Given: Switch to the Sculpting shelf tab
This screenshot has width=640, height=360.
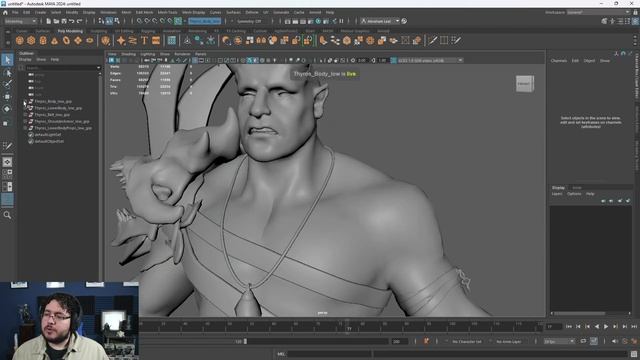Looking at the screenshot, I should pos(98,31).
